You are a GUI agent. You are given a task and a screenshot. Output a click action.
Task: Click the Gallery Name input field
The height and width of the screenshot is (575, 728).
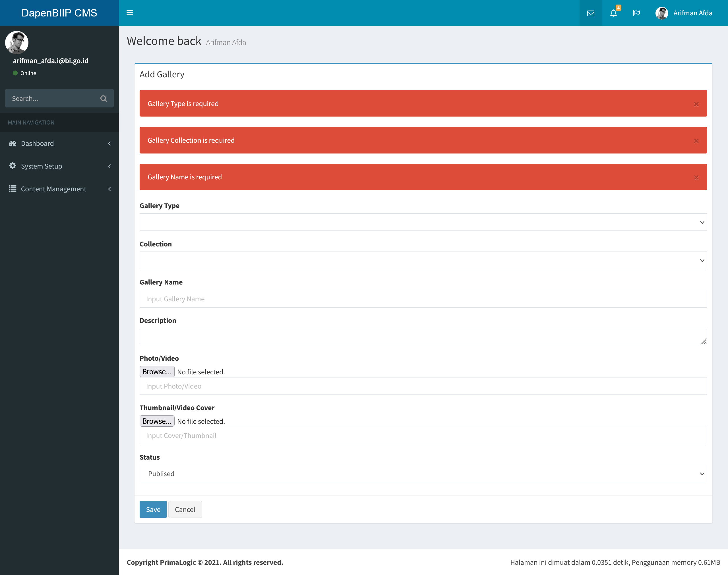423,299
